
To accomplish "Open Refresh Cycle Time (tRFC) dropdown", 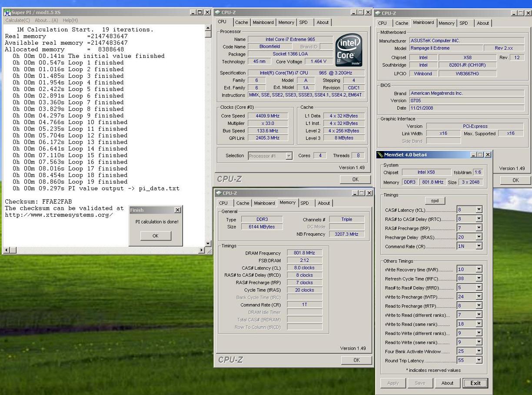I will pyautogui.click(x=479, y=278).
